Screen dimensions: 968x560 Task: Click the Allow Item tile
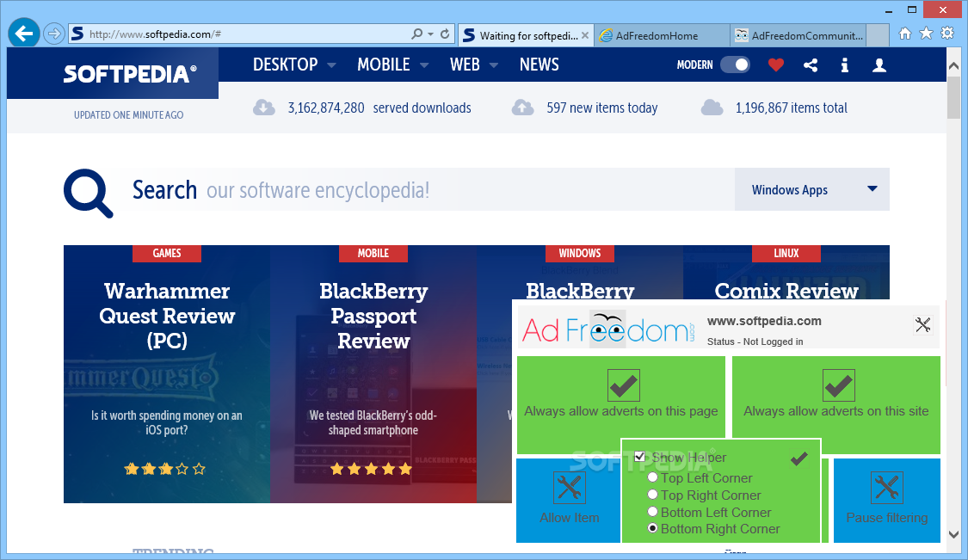(569, 500)
